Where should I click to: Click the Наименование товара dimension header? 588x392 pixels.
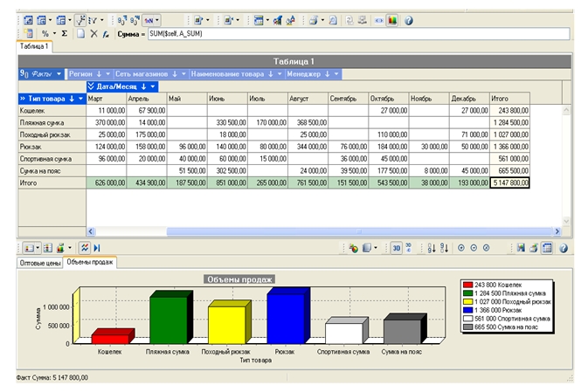pyautogui.click(x=237, y=74)
